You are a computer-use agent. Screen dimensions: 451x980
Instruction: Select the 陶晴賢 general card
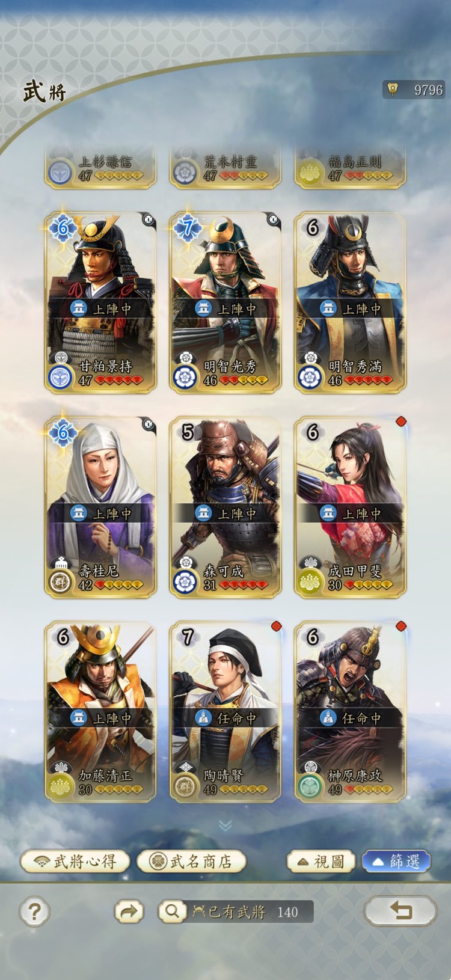(x=226, y=712)
